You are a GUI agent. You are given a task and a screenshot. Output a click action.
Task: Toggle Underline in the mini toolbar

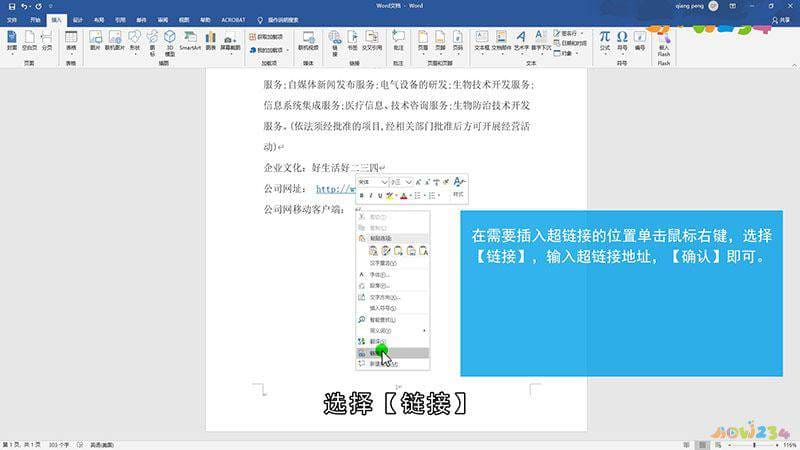(x=380, y=195)
